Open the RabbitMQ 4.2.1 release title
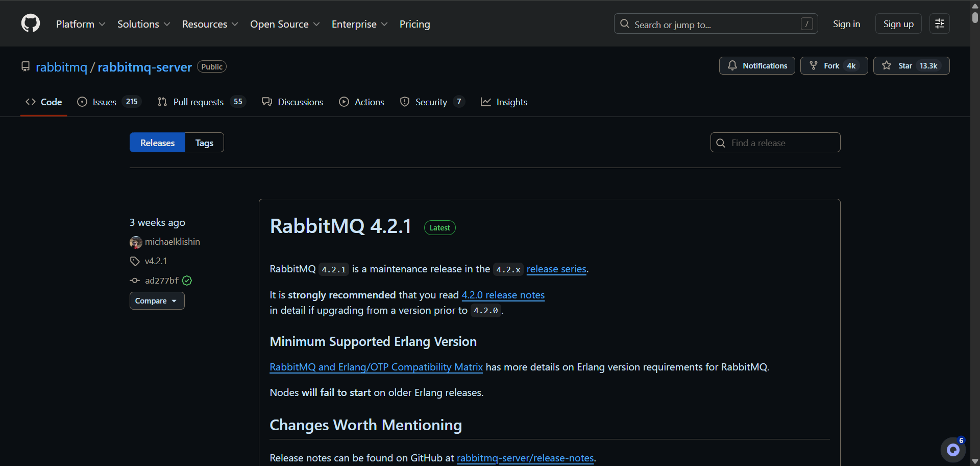Viewport: 980px width, 466px height. (340, 226)
